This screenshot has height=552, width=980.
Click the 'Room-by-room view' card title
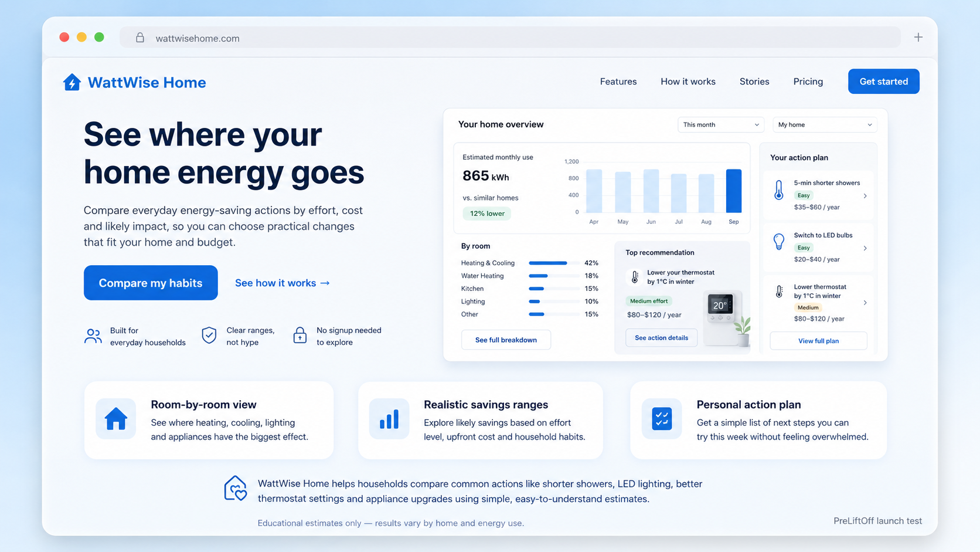coord(203,405)
